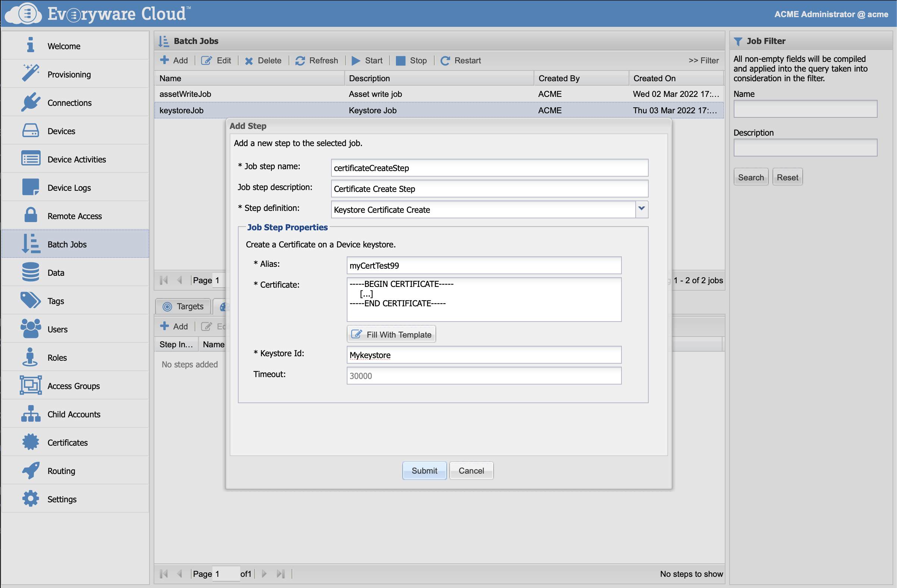
Task: Open Tags icon in sidebar
Action: (x=31, y=300)
